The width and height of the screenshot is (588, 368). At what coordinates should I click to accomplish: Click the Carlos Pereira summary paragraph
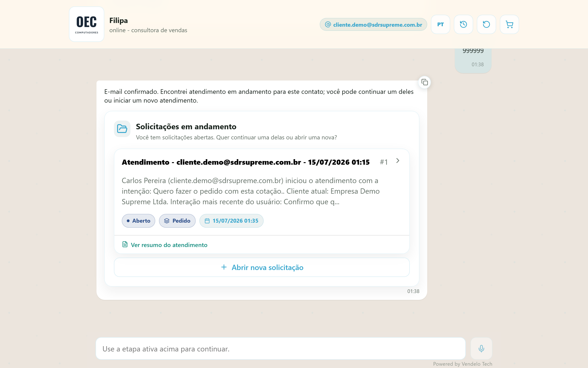tap(251, 191)
